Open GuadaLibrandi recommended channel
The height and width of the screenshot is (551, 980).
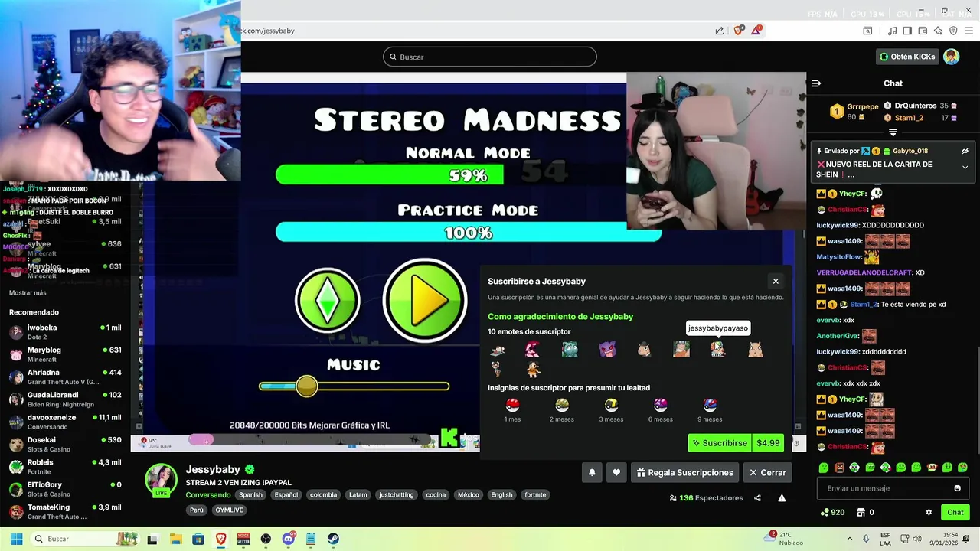click(x=65, y=399)
